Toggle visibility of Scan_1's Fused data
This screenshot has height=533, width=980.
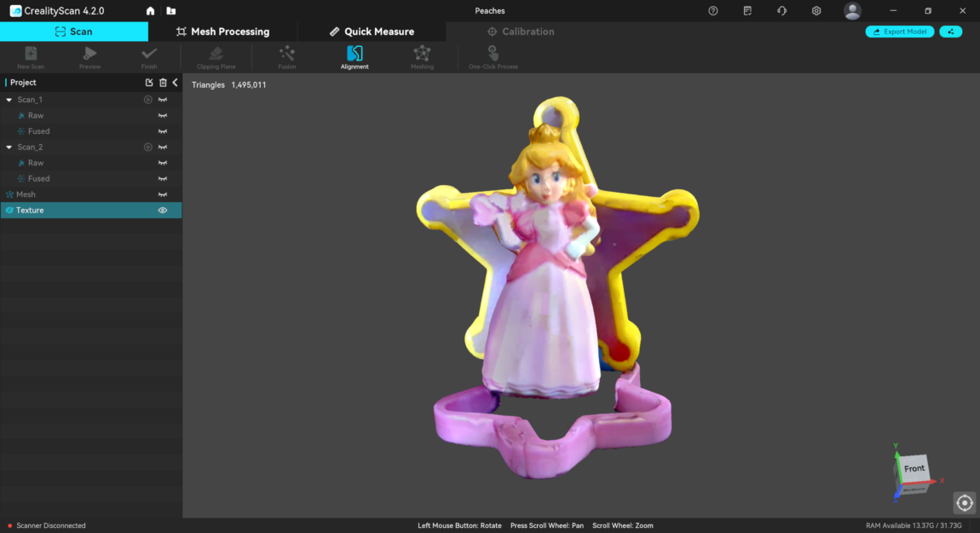(x=163, y=131)
